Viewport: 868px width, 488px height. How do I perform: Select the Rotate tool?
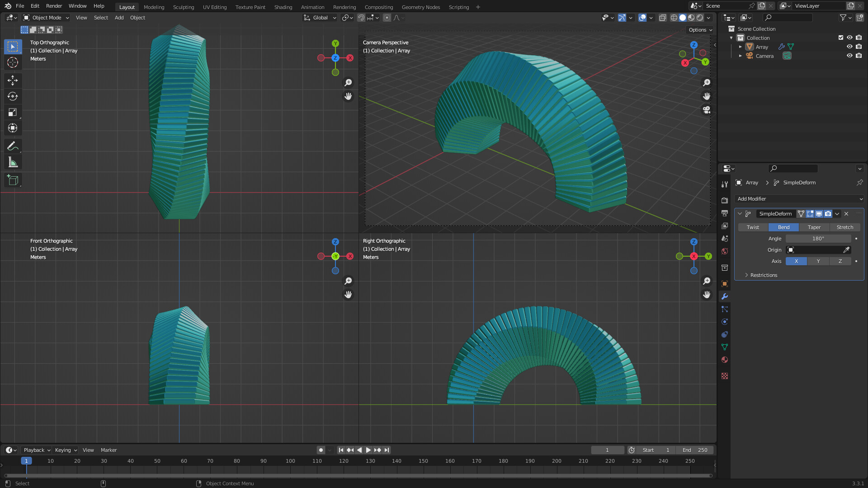(x=13, y=96)
